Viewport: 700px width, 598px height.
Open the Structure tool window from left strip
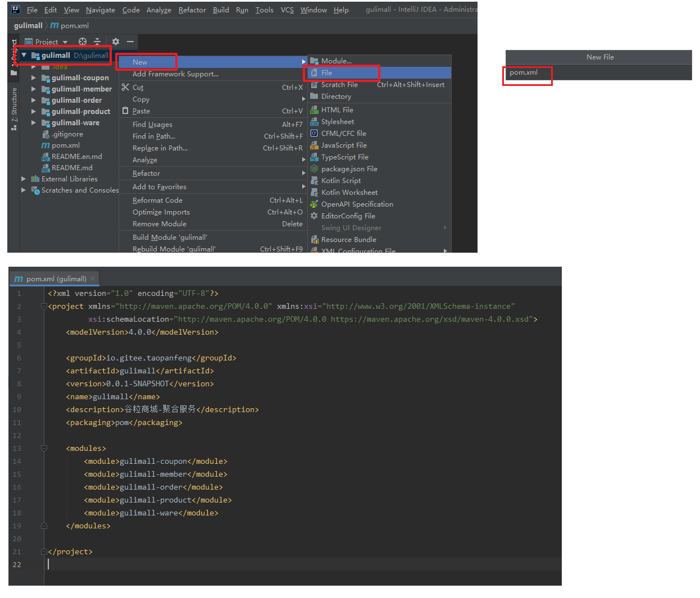[x=14, y=109]
